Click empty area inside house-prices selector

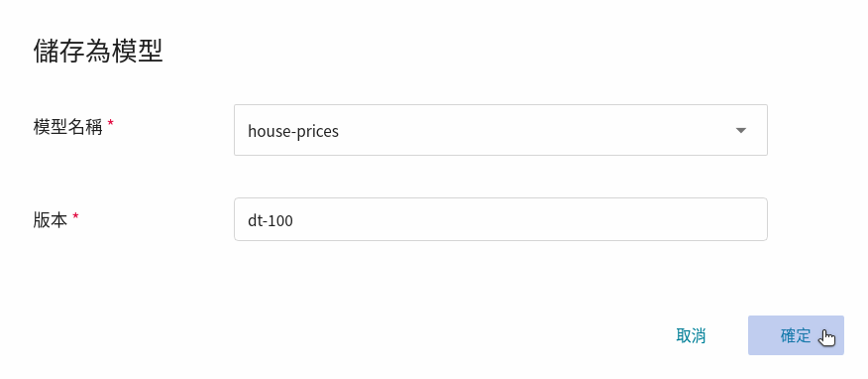click(x=531, y=131)
